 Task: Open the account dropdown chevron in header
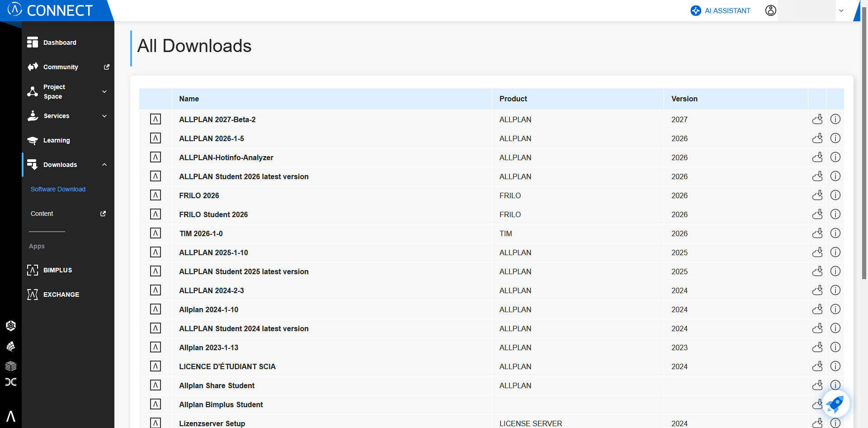pos(841,11)
